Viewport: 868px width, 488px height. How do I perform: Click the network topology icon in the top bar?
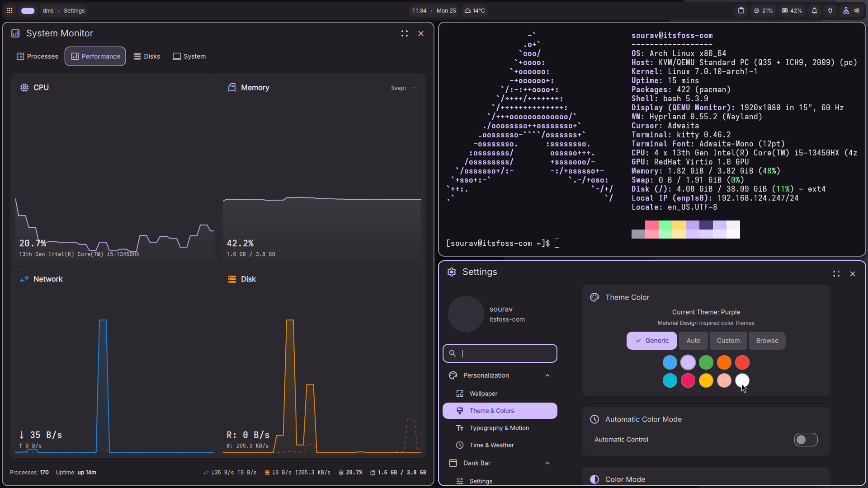point(846,10)
